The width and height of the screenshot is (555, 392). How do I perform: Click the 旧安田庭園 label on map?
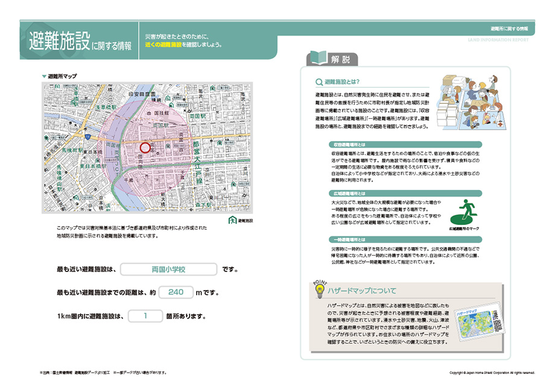[x=142, y=94]
